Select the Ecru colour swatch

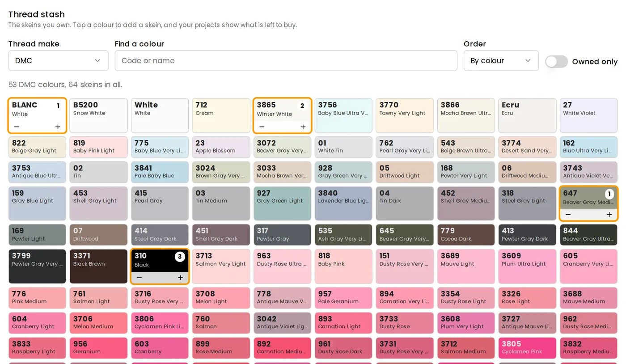tap(527, 116)
